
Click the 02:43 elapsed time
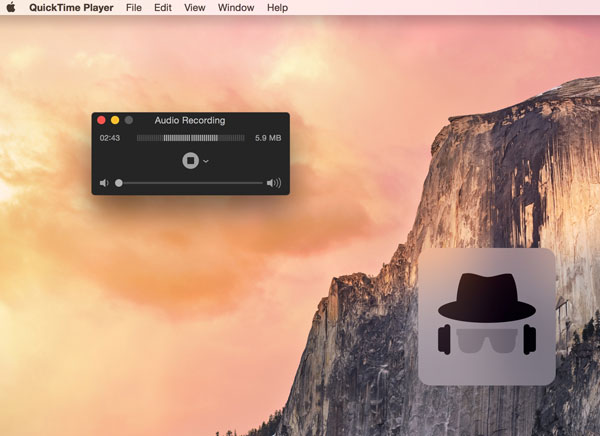click(110, 138)
